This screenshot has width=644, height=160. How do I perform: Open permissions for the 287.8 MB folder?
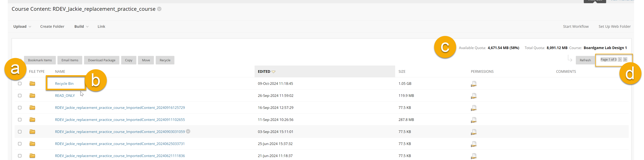(x=473, y=120)
